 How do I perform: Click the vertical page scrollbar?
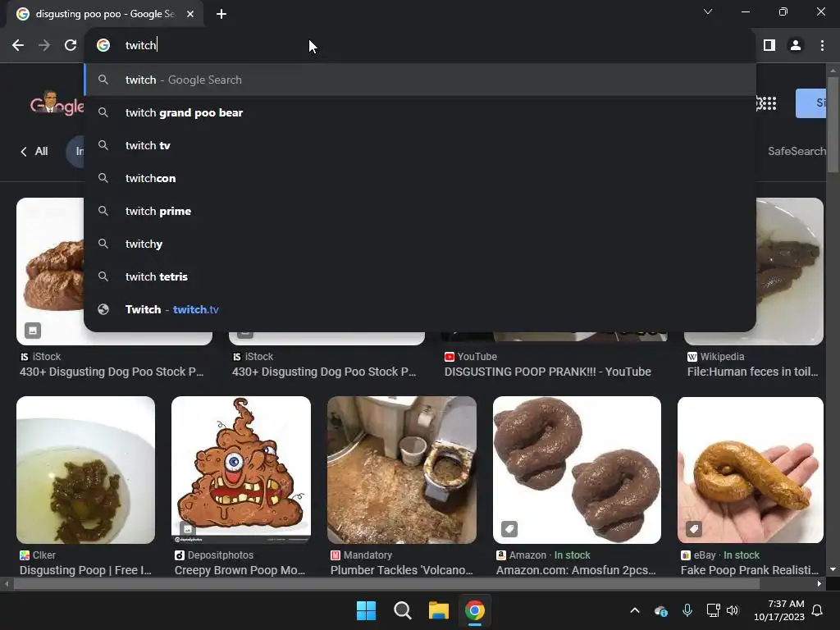click(833, 126)
